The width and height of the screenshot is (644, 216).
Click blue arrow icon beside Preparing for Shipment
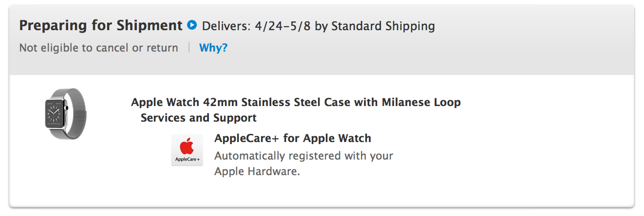click(192, 25)
